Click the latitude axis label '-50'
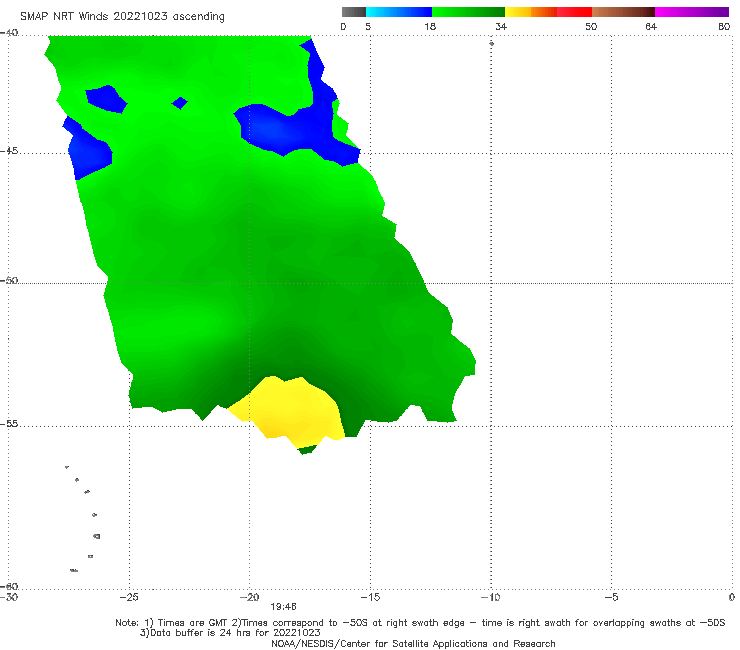 (x=9, y=280)
